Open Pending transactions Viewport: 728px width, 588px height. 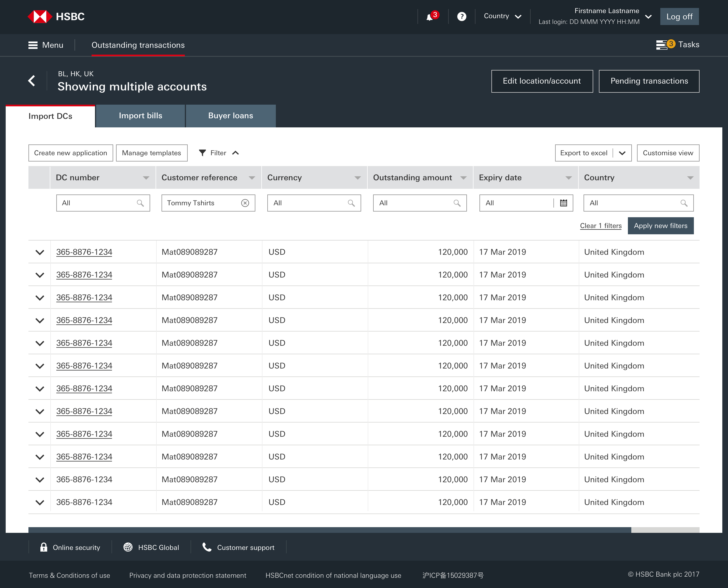[x=649, y=81]
